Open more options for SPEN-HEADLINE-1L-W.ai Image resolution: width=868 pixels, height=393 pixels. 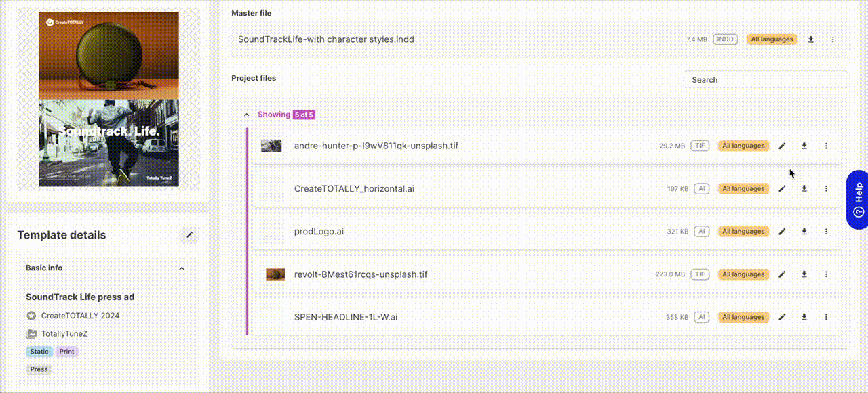pyautogui.click(x=826, y=317)
